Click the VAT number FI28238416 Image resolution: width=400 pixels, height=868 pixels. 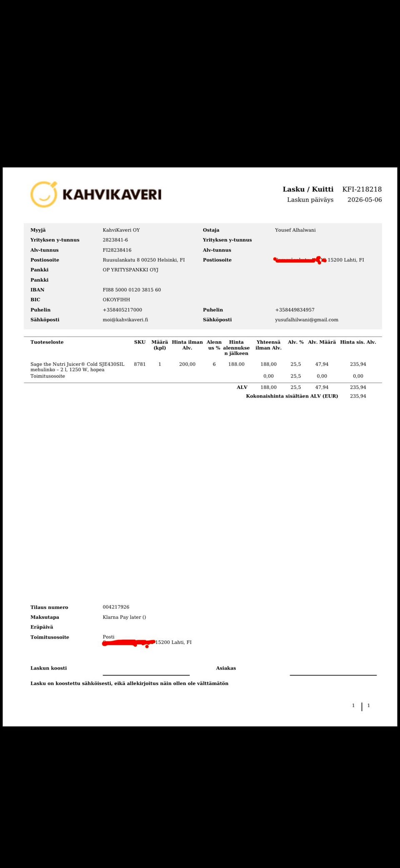click(x=117, y=250)
